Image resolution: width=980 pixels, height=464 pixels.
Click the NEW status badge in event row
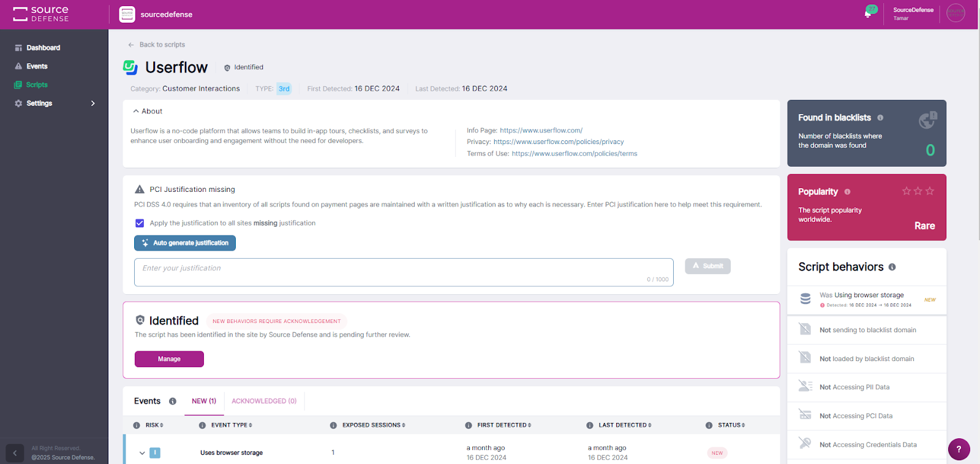(717, 453)
